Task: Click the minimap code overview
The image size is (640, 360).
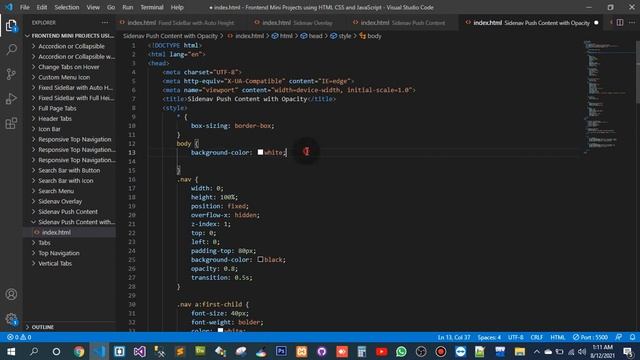Action: [x=607, y=98]
